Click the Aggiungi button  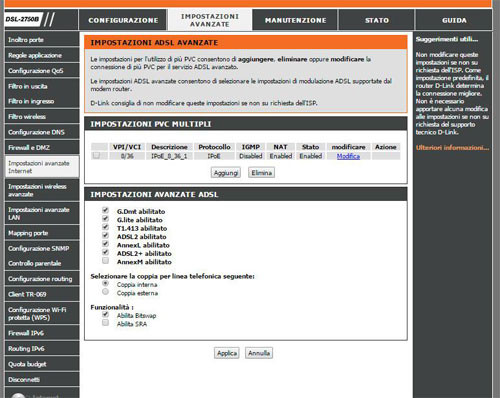[x=226, y=173]
